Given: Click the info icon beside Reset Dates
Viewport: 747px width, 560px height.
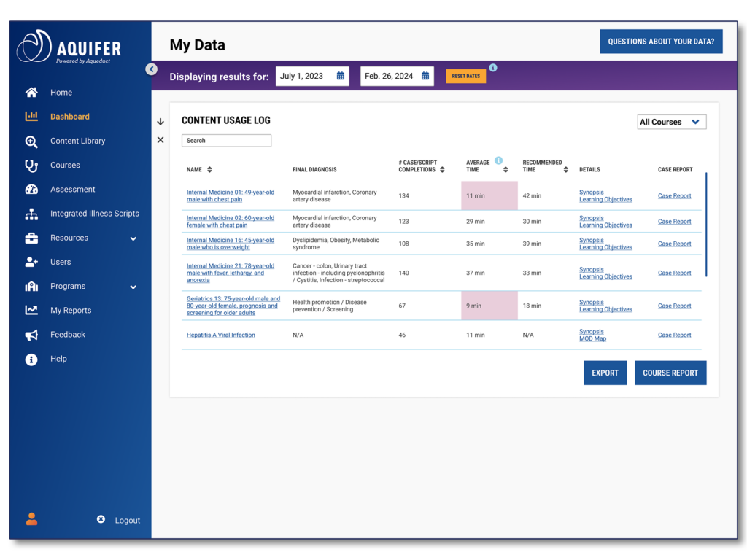Looking at the screenshot, I should tap(493, 68).
